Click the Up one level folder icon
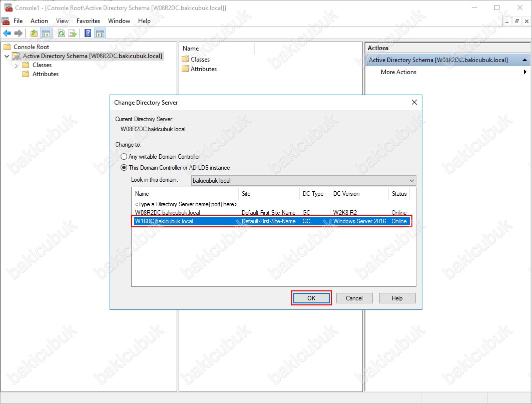532x404 pixels. [34, 34]
